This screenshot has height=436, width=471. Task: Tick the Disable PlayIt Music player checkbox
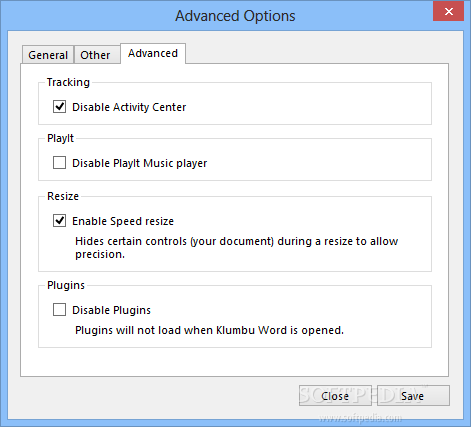pos(59,163)
